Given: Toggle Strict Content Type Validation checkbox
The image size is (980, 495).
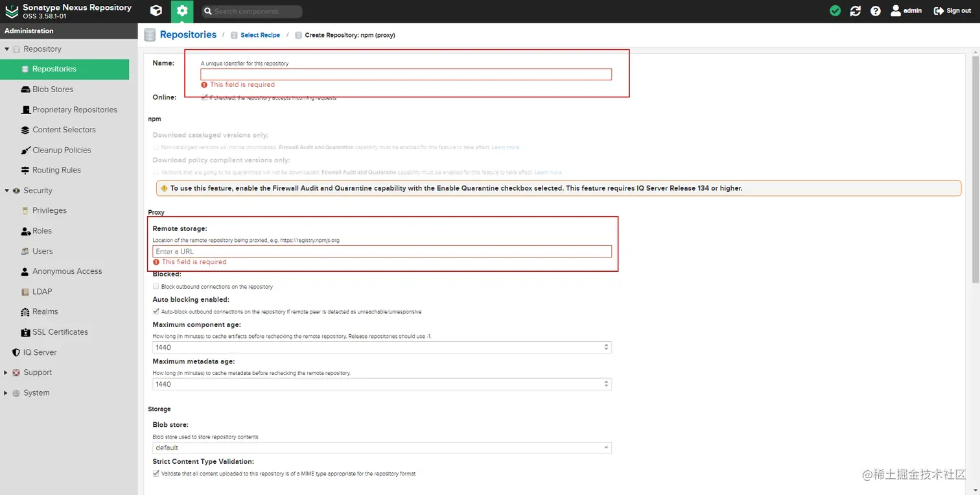Looking at the screenshot, I should 156,474.
